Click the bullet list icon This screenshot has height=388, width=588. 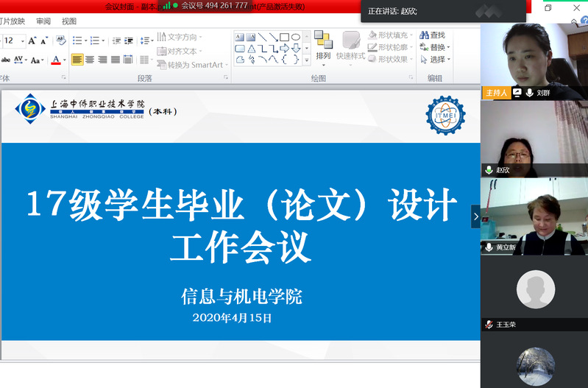pos(78,40)
